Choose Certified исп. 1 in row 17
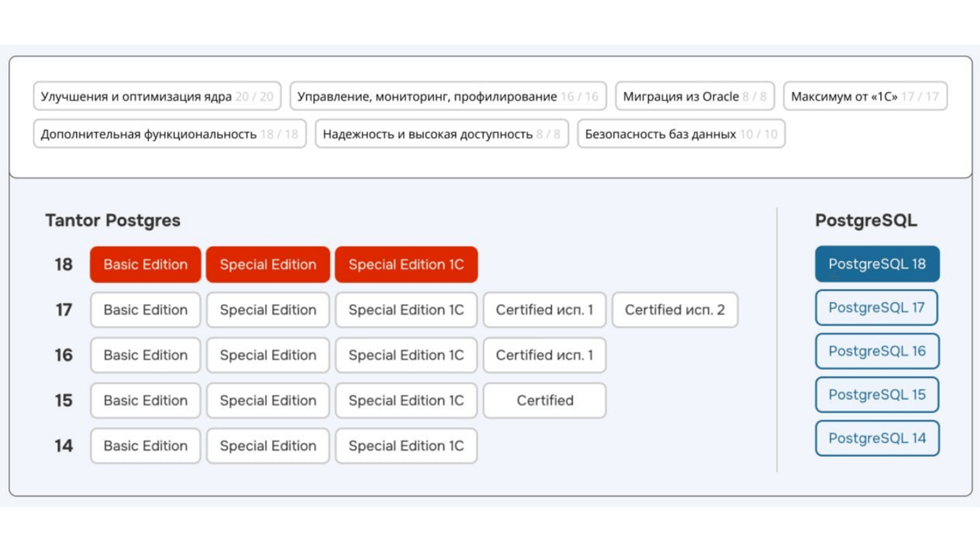This screenshot has width=980, height=553. click(x=544, y=310)
